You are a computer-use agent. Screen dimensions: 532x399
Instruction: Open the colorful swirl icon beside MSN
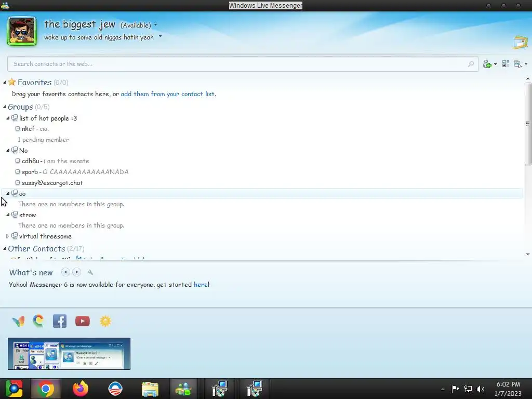point(38,321)
